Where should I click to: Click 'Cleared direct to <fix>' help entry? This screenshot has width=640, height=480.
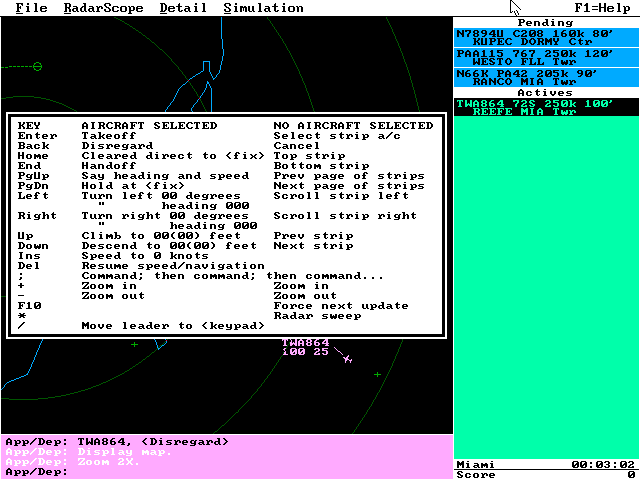(173, 156)
